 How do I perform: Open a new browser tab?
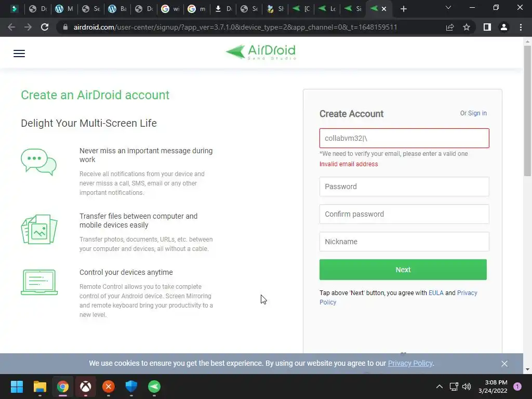403,9
